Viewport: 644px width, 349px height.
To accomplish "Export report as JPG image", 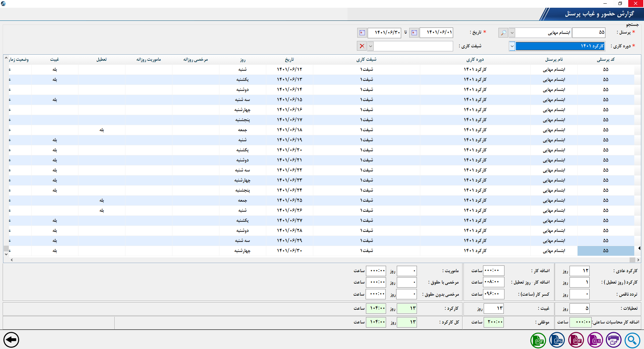I will tap(557, 340).
